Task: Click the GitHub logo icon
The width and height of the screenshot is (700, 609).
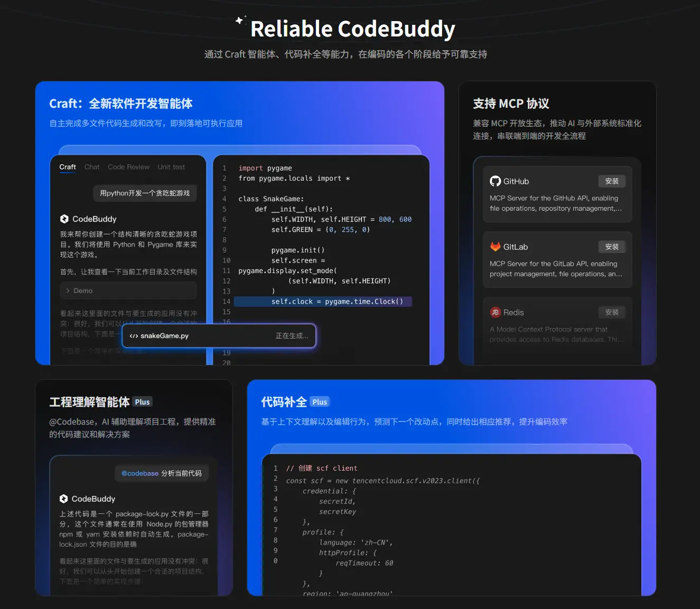Action: (x=495, y=181)
